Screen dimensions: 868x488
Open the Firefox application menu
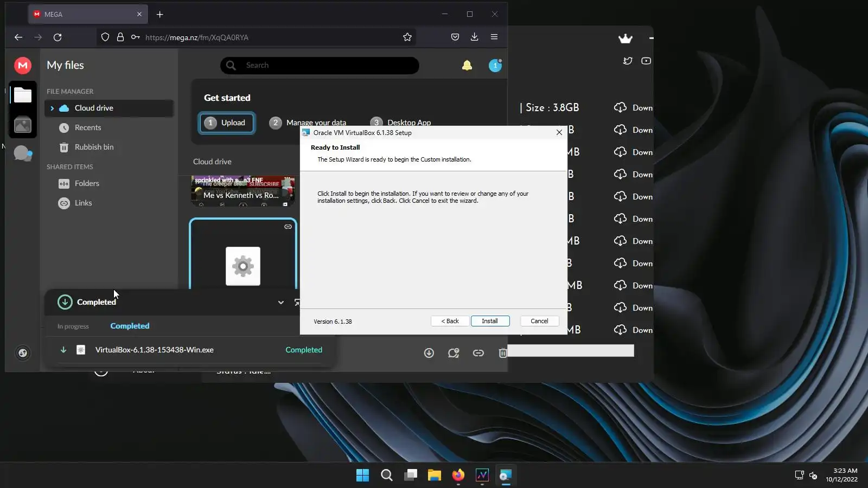[494, 37]
